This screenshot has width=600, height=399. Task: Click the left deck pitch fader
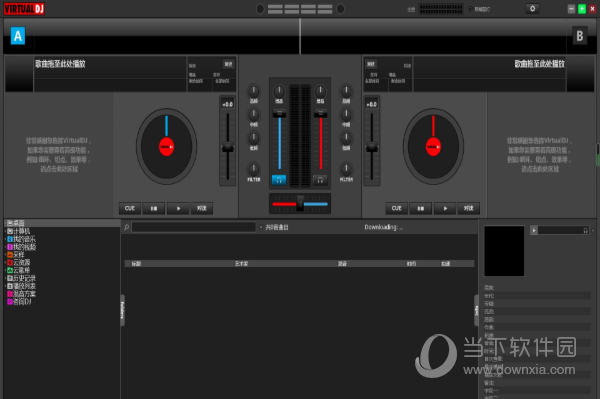228,147
